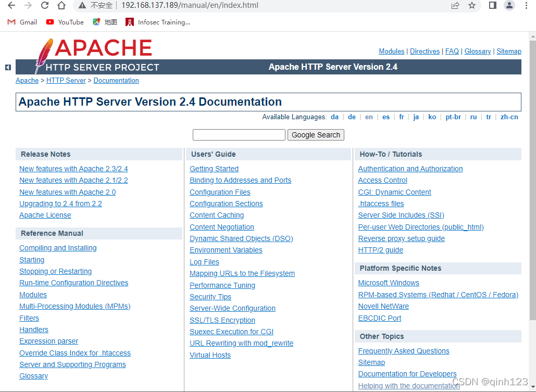Open the FAQ link in top navigation
The width and height of the screenshot is (536, 392).
452,51
